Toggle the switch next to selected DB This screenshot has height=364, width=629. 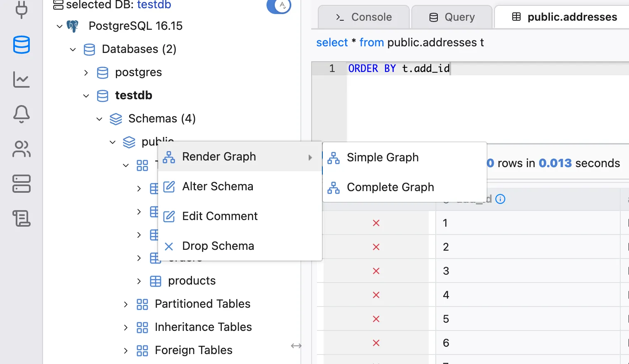[279, 6]
